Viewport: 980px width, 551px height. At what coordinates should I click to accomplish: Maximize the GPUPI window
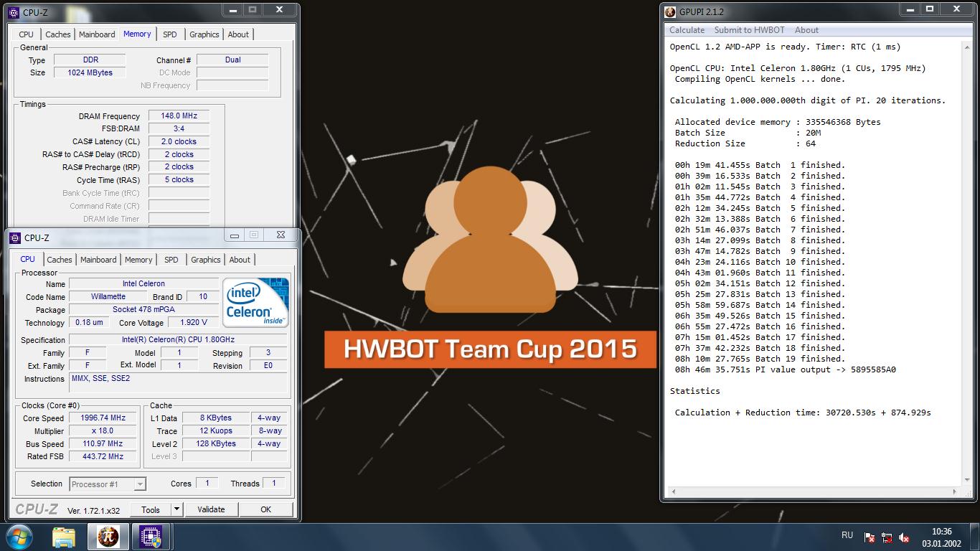[x=929, y=10]
